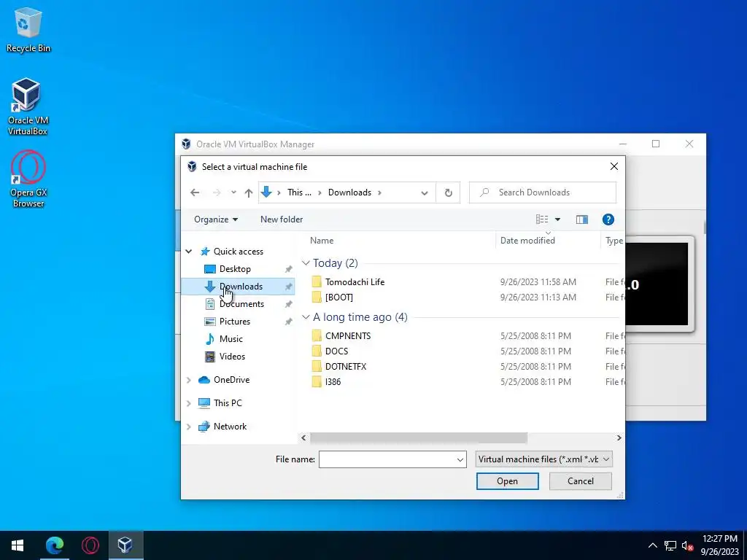
Task: Open the blue Help question mark icon
Action: click(608, 219)
